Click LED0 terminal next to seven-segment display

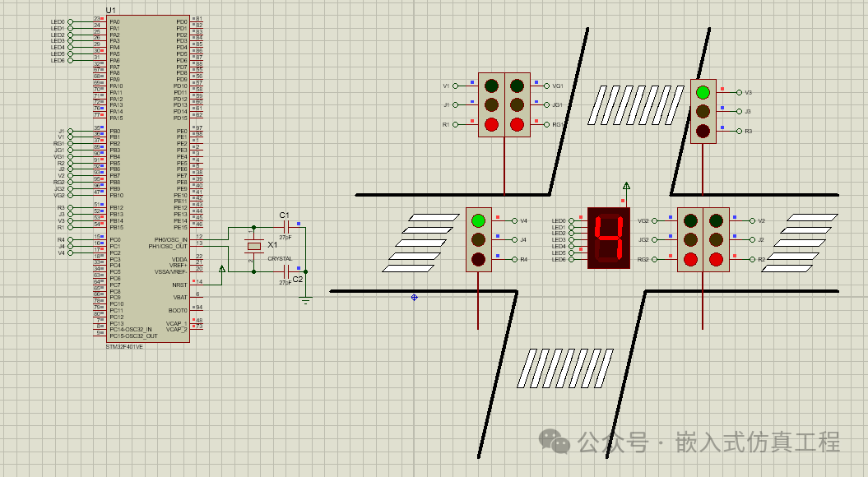571,220
